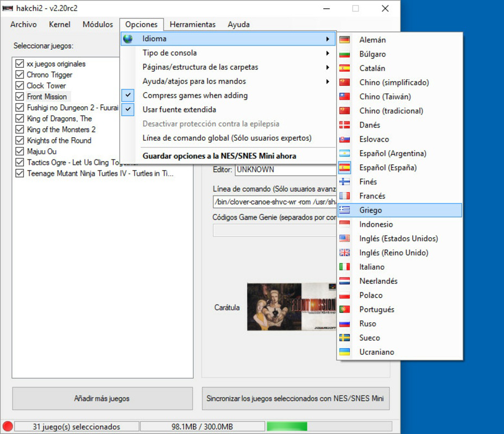
Task: Click the flag icon beside Chino (simplificado)
Action: pos(344,82)
